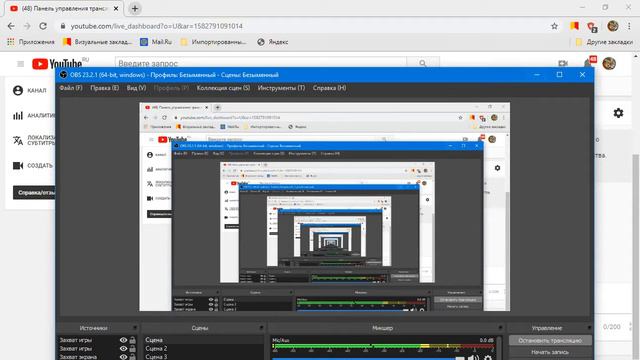Open localization and subtitles sidebar item
Screen dimensions: 640x360
33,140
